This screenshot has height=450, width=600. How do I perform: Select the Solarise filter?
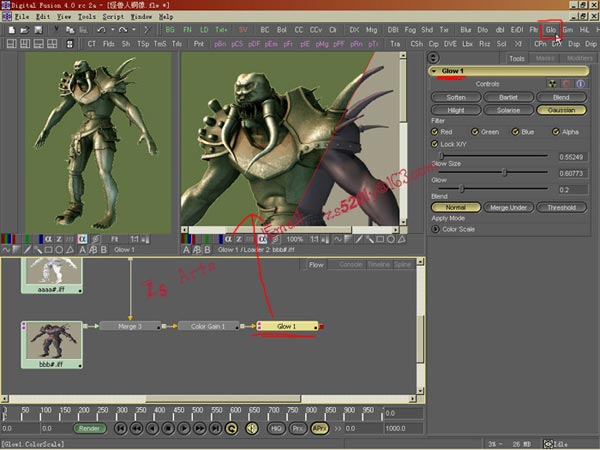[x=508, y=110]
